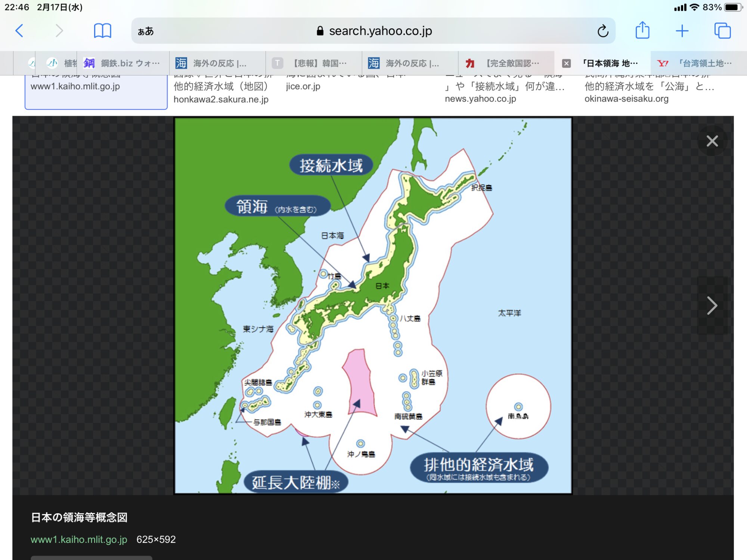Image resolution: width=747 pixels, height=560 pixels.
Task: Add a new tab with plus icon
Action: coord(682,31)
